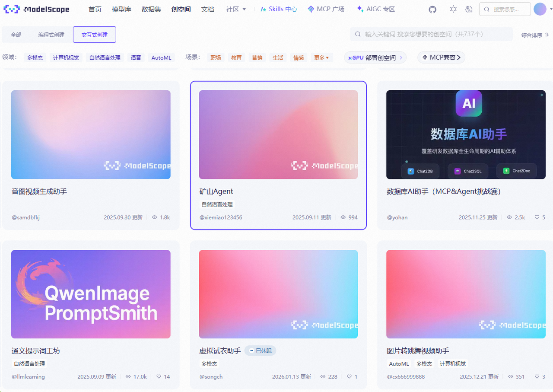
Task: Toggle the 营销 scene filter
Action: (257, 57)
